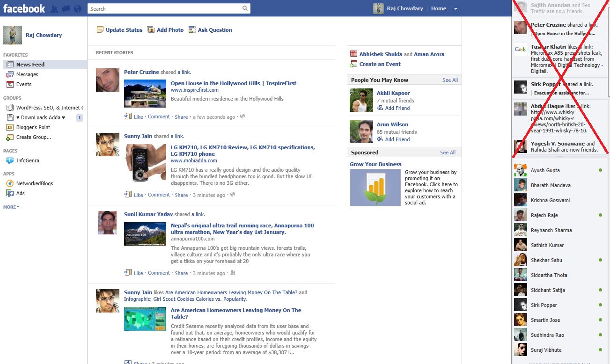Expand the MORE section in sidebar
610x364 pixels.
[x=11, y=207]
